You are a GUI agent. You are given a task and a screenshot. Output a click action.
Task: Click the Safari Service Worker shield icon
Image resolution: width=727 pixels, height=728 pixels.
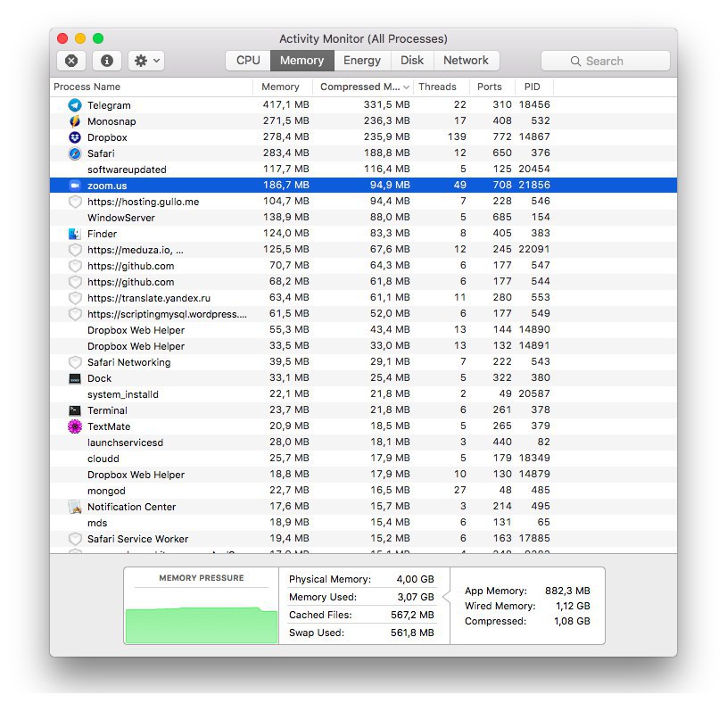(75, 539)
